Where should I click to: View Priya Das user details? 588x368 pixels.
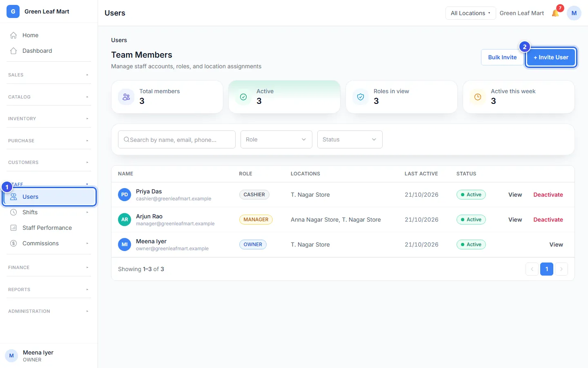pos(515,195)
